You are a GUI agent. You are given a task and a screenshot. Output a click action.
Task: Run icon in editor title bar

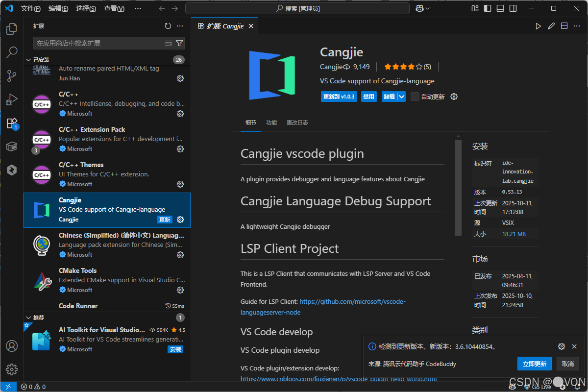539,26
